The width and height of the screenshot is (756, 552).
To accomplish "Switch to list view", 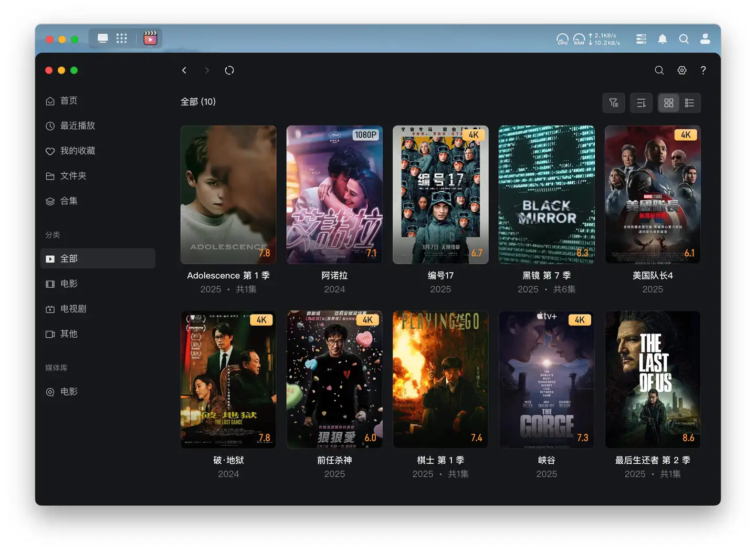I will click(x=690, y=103).
